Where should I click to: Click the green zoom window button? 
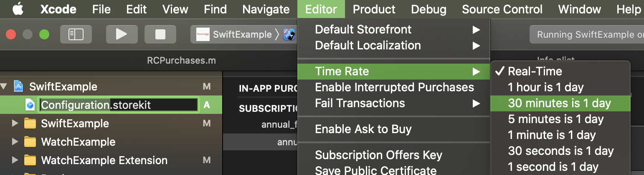pyautogui.click(x=44, y=34)
